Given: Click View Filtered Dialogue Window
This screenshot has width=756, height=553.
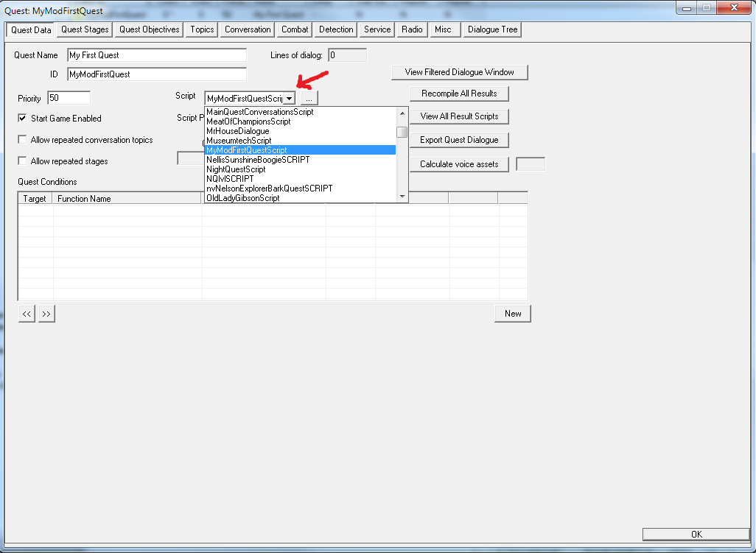Looking at the screenshot, I should tap(459, 72).
